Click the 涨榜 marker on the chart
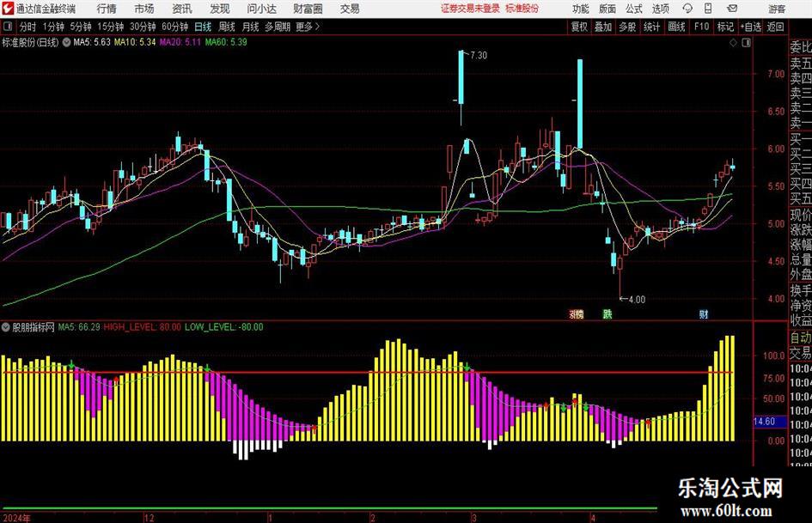The image size is (812, 523). 577,313
